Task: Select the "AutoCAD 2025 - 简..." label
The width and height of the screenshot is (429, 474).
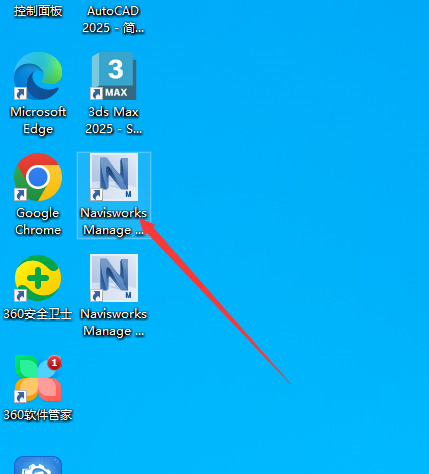Action: tap(113, 19)
